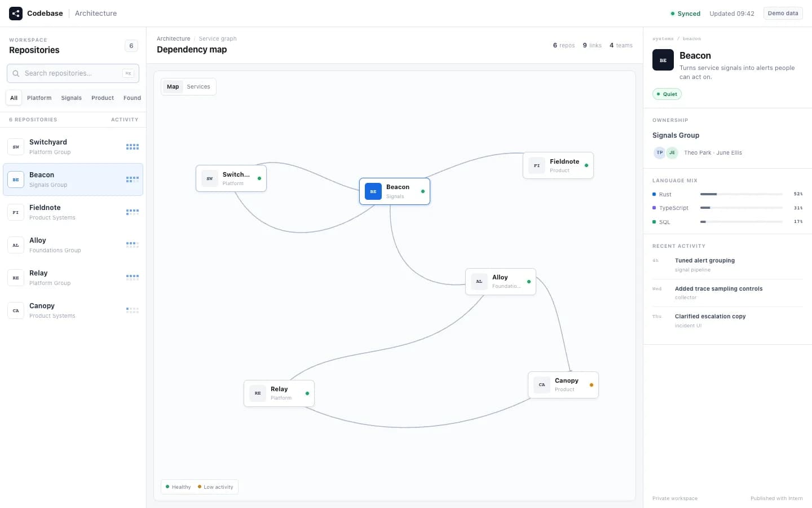Click the Quiet status badge
Viewport: 812px width, 508px height.
coord(667,94)
